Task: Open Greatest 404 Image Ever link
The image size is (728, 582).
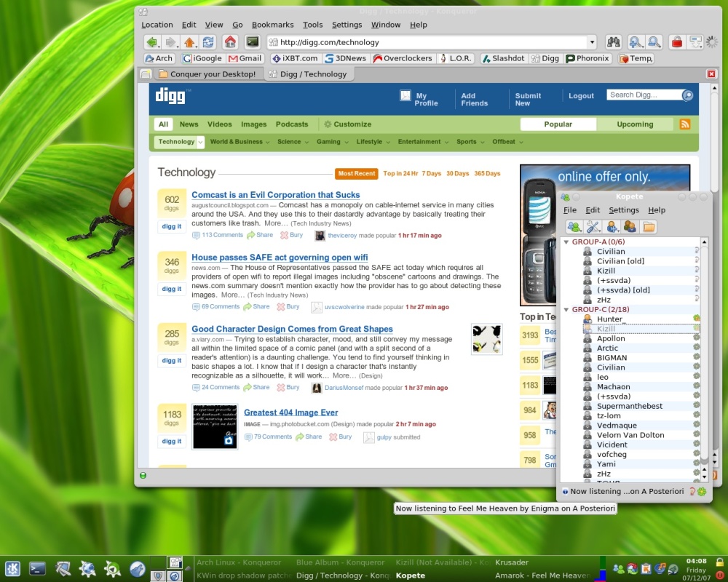Action: pos(290,412)
